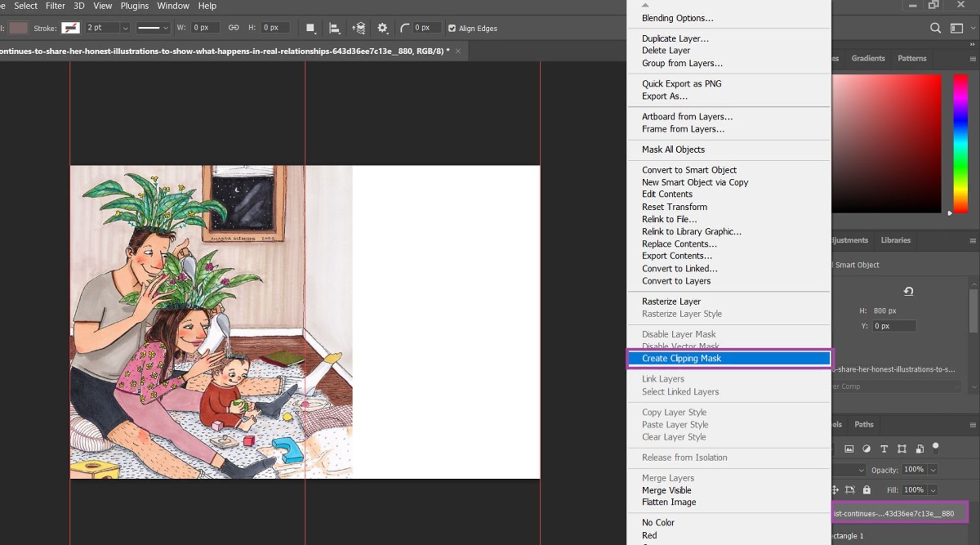Toggle the layer filter on/off switch

point(936,447)
